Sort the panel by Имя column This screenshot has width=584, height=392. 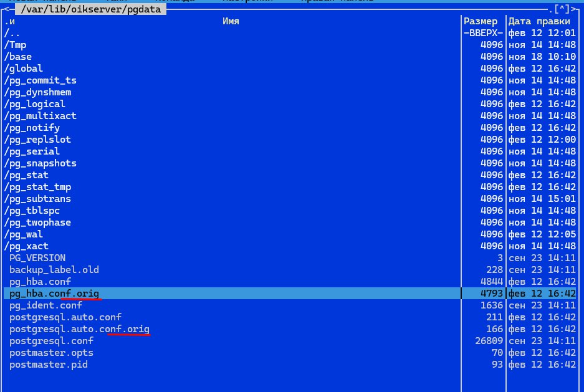[x=231, y=21]
